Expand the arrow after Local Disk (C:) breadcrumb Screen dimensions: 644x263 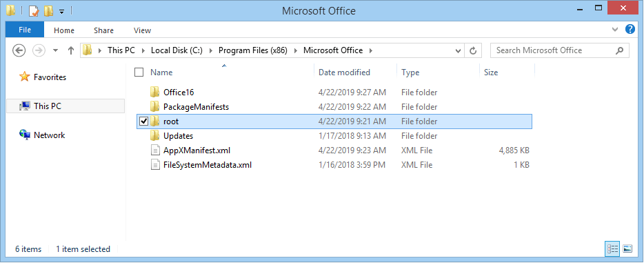[211, 51]
